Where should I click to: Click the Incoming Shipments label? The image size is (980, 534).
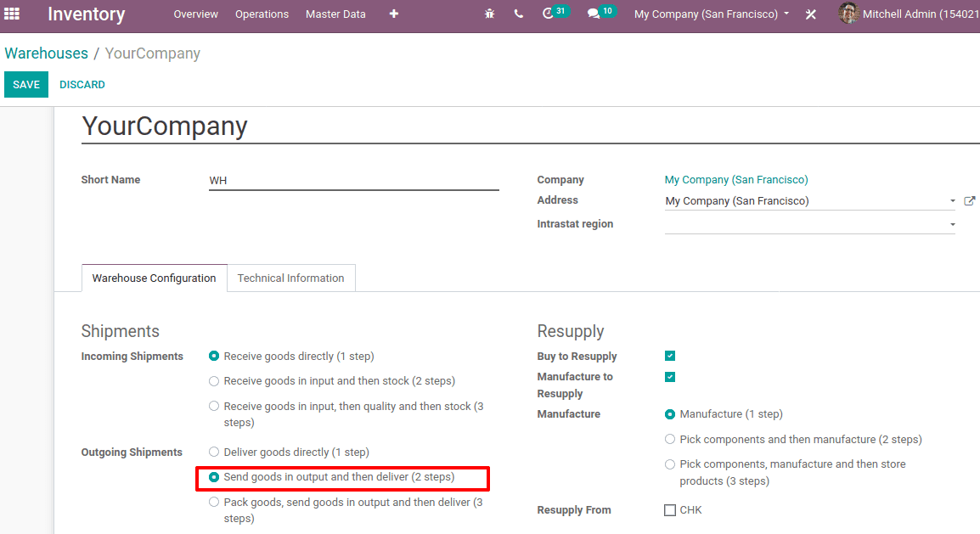click(132, 356)
